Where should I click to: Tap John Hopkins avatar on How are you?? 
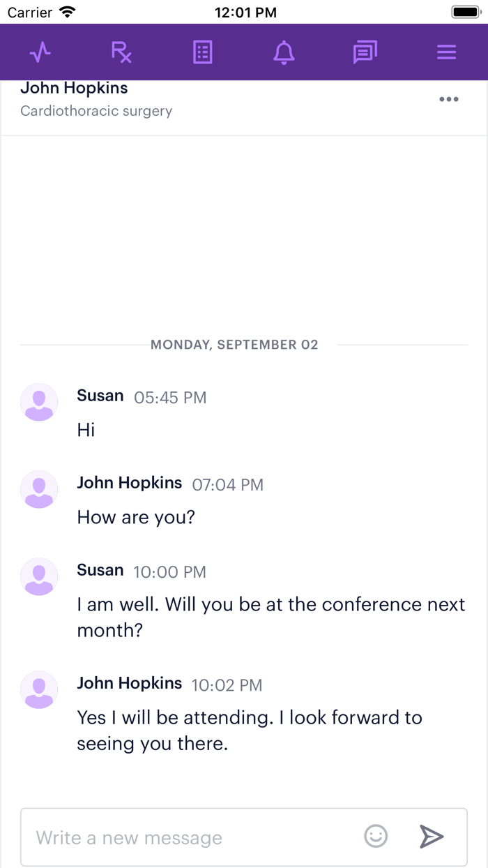tap(39, 489)
